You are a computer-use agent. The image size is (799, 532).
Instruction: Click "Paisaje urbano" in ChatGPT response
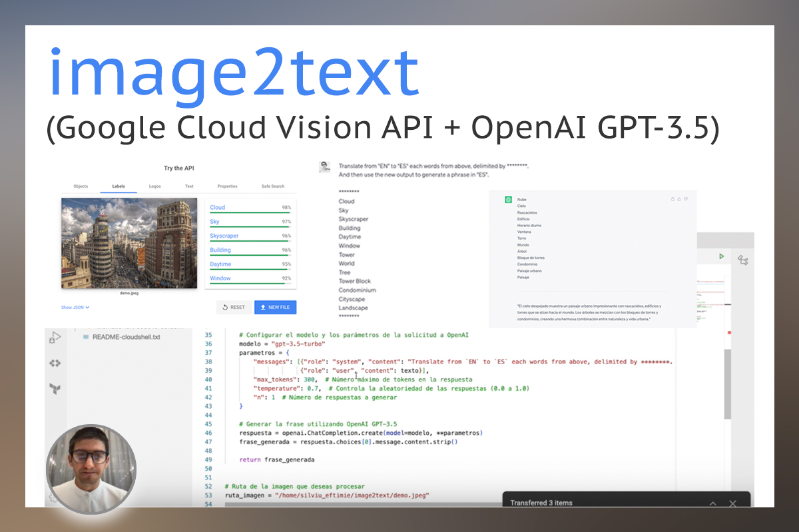[529, 270]
